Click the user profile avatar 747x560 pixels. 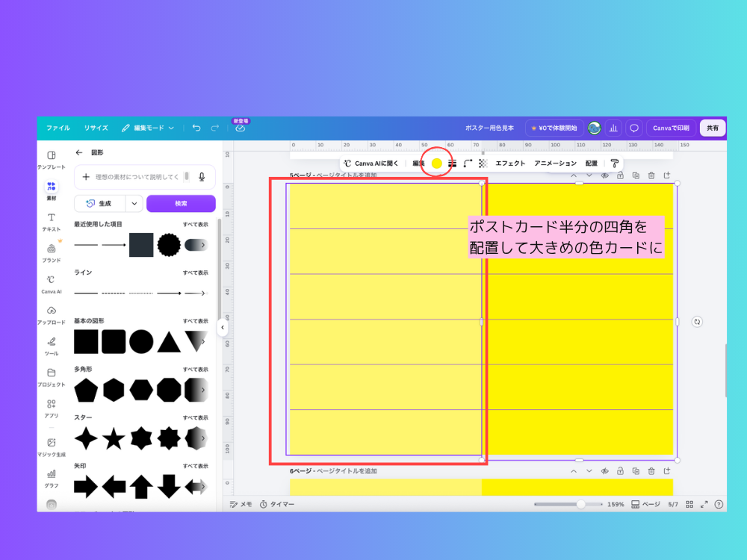point(594,128)
